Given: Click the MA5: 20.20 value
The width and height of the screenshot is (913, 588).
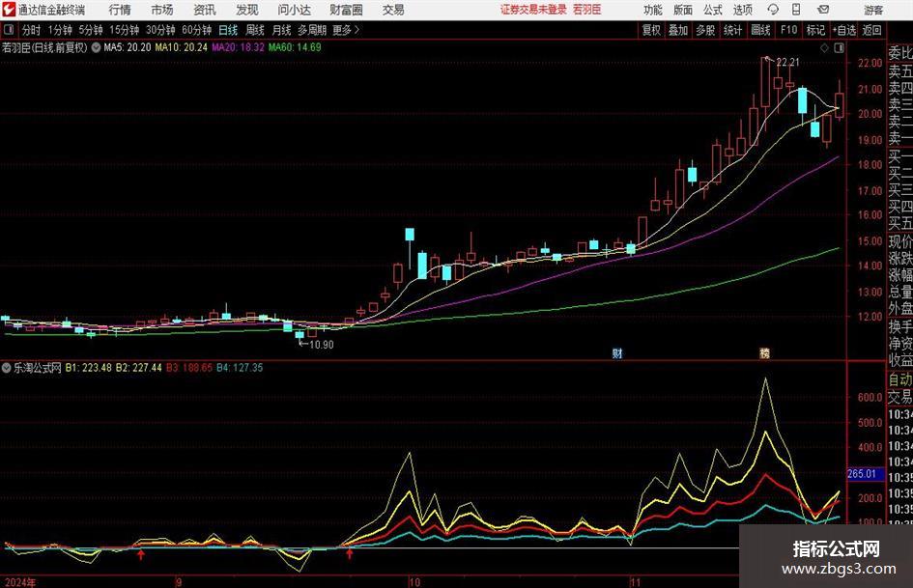Looking at the screenshot, I should click(128, 47).
